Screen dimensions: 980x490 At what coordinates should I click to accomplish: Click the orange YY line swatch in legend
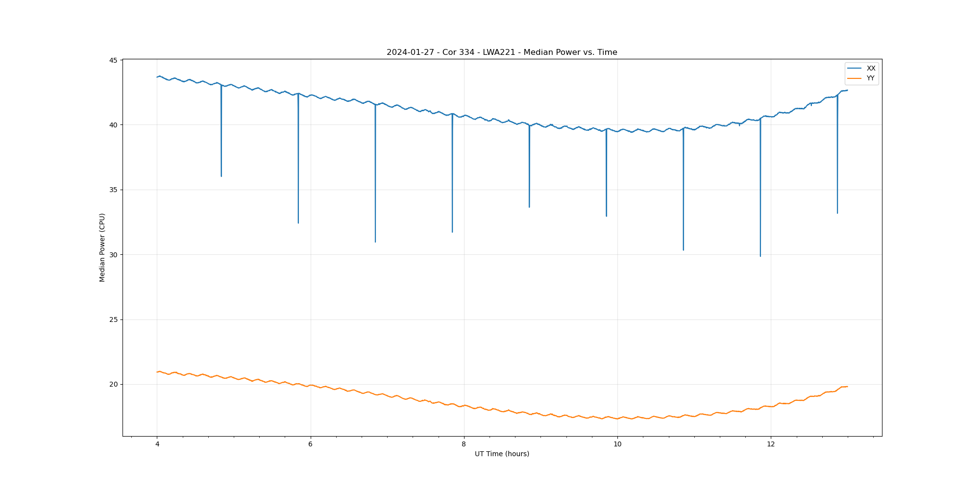point(855,78)
